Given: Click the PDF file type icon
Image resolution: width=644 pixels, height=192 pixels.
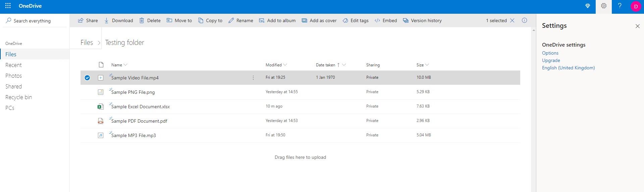Looking at the screenshot, I should tap(101, 121).
